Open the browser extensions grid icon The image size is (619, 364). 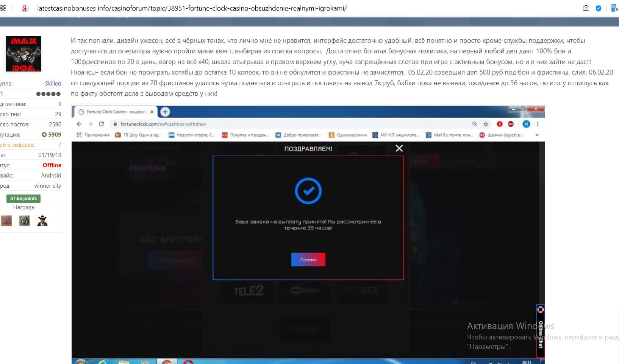tap(3, 8)
